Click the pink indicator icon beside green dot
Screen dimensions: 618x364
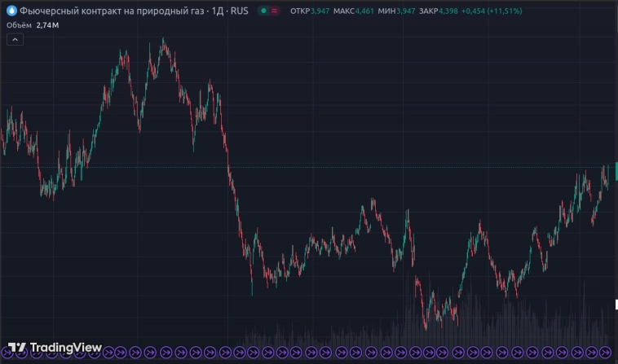tap(274, 11)
